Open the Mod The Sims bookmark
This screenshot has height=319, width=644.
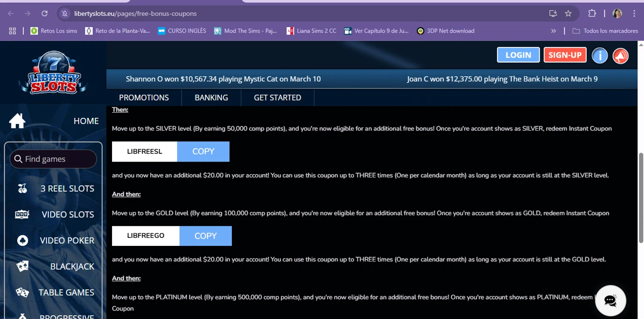[x=246, y=31]
